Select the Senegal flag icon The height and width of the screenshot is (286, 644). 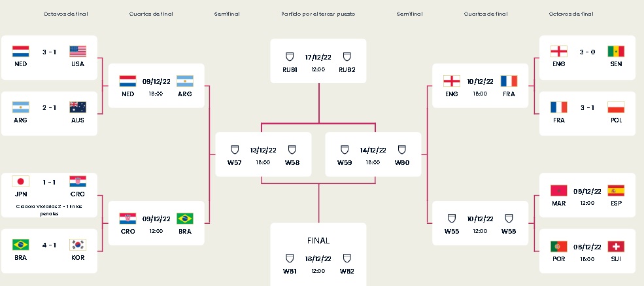click(615, 51)
